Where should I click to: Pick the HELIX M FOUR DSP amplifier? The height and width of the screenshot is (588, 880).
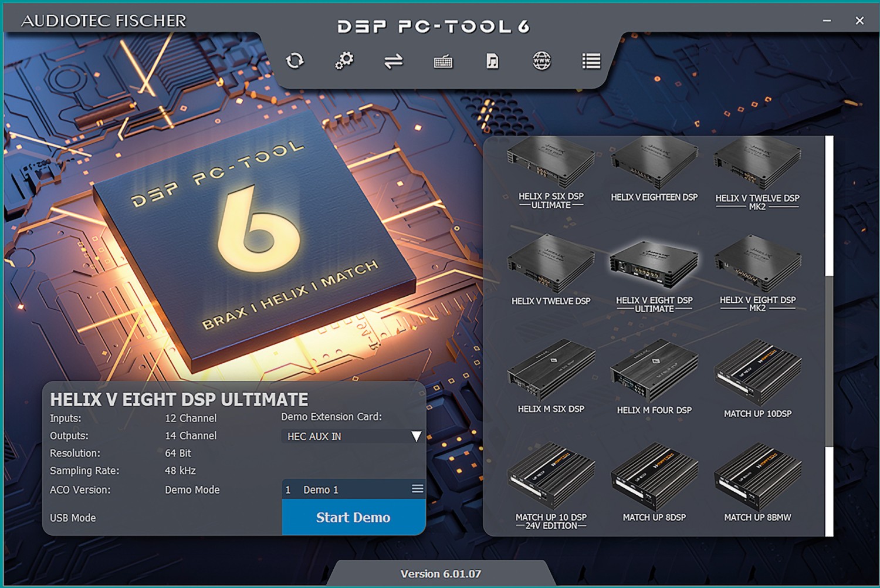point(654,377)
